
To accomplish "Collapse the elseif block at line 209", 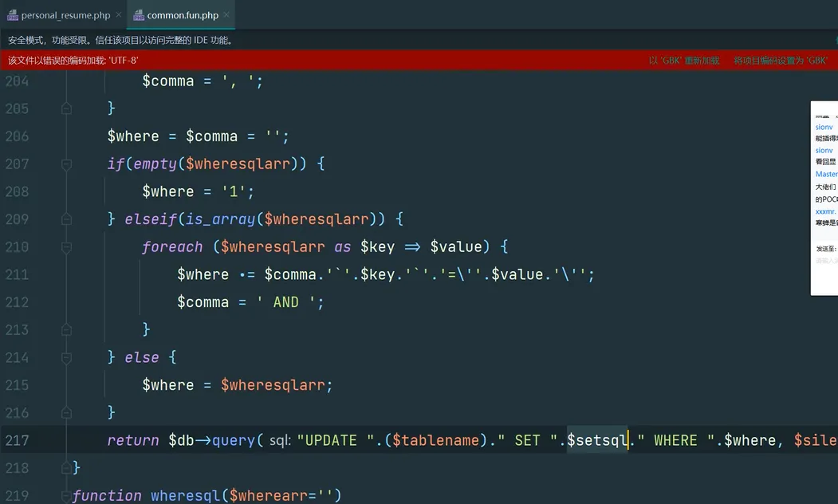I will [x=67, y=219].
